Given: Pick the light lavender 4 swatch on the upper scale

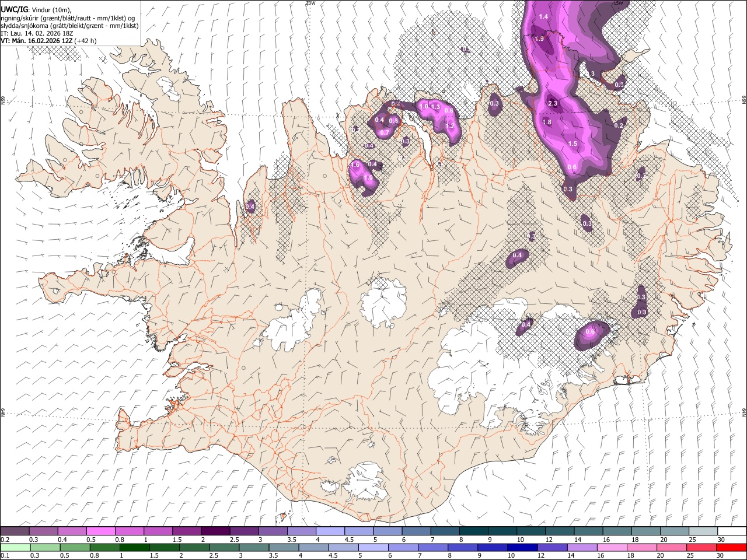Looking at the screenshot, I should click(330, 531).
